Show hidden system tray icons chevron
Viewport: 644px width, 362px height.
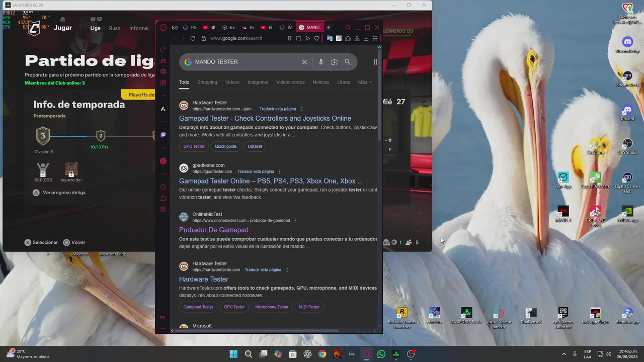click(x=563, y=354)
